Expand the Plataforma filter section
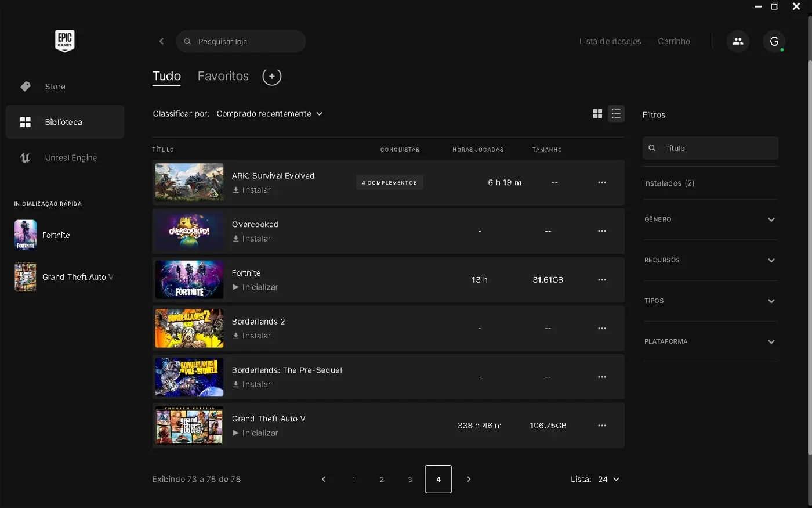Image resolution: width=812 pixels, height=508 pixels. (x=710, y=341)
